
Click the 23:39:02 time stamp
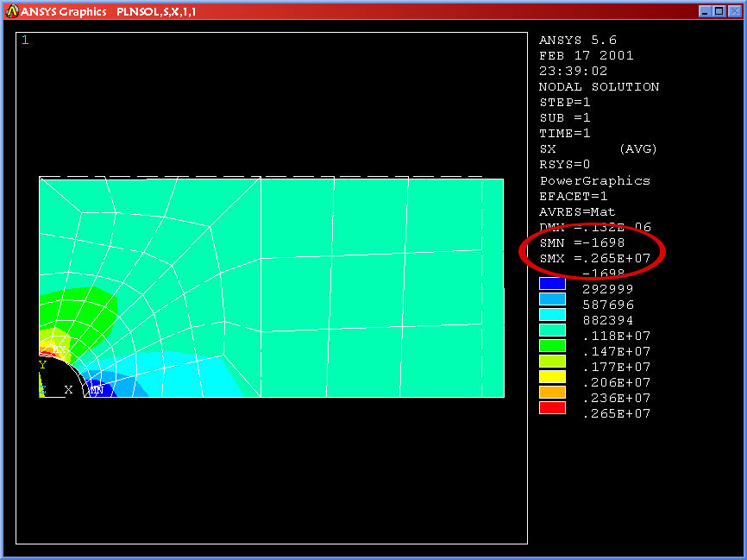[573, 71]
